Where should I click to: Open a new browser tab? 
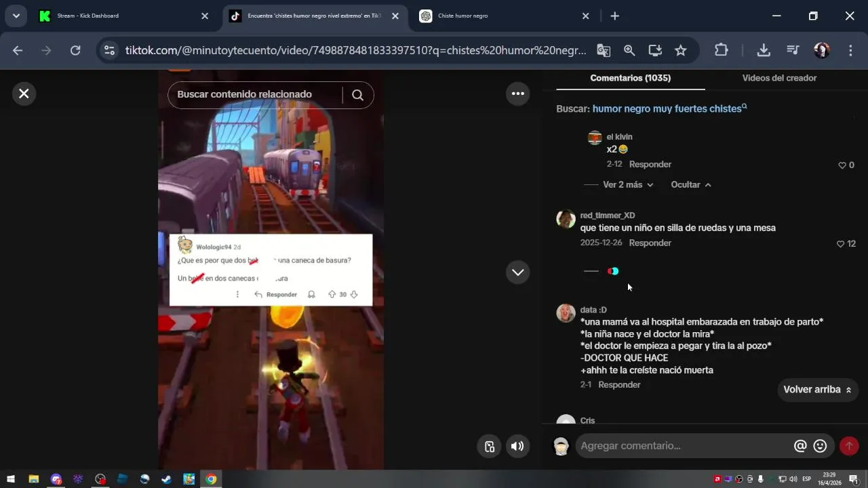[x=614, y=16]
